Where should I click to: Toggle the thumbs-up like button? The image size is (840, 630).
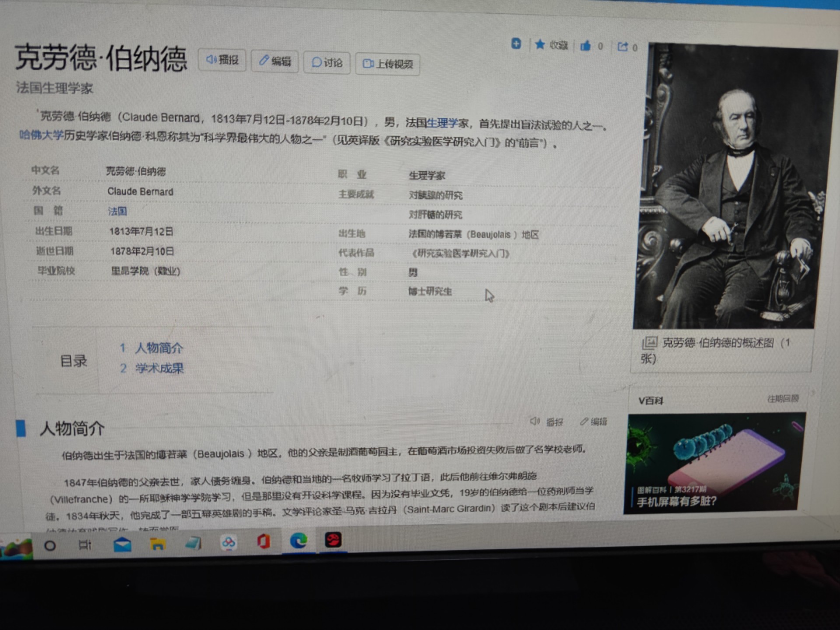click(585, 45)
